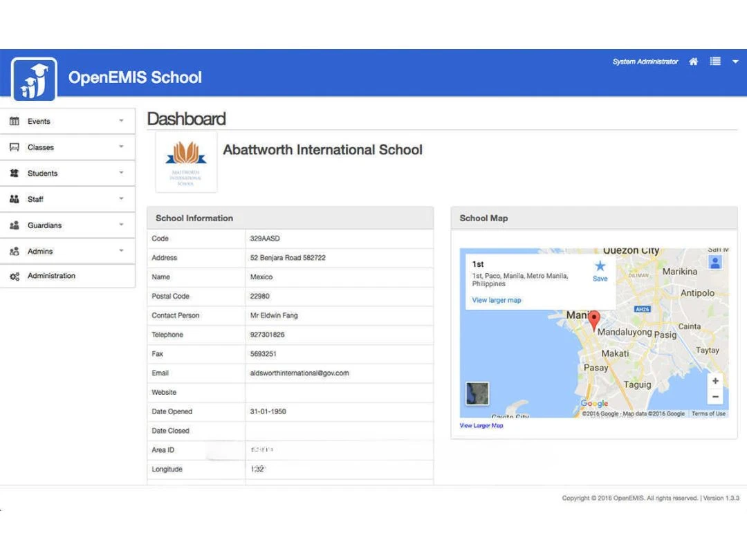Click the Events calendar icon
This screenshot has height=560, width=747.
pos(15,121)
